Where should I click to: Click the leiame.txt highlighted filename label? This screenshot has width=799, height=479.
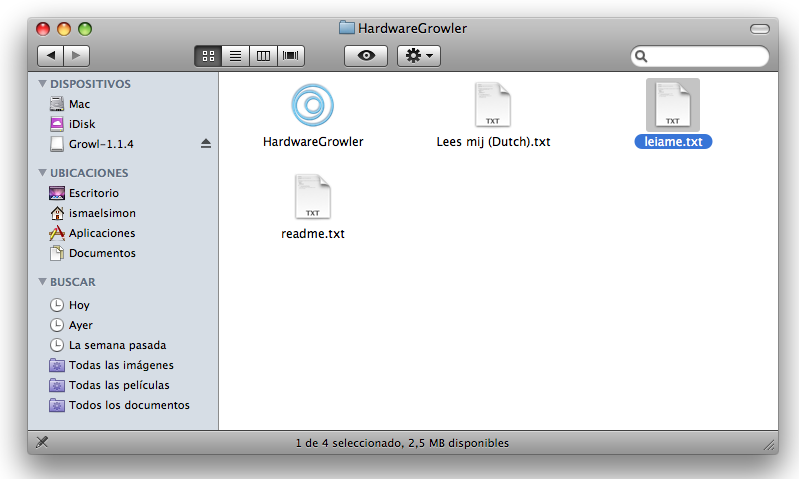tap(673, 142)
